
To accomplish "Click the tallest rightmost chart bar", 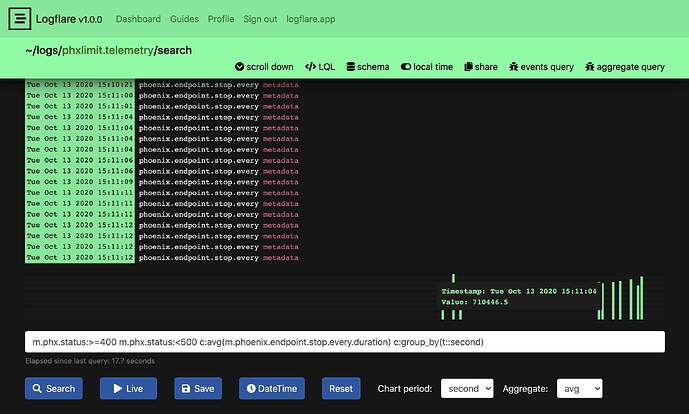I will pos(642,298).
